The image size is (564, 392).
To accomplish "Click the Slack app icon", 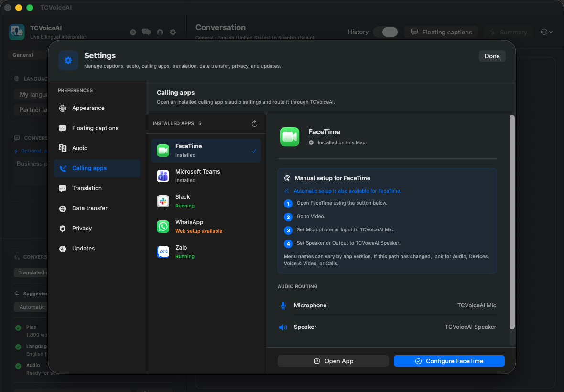I will coord(163,201).
